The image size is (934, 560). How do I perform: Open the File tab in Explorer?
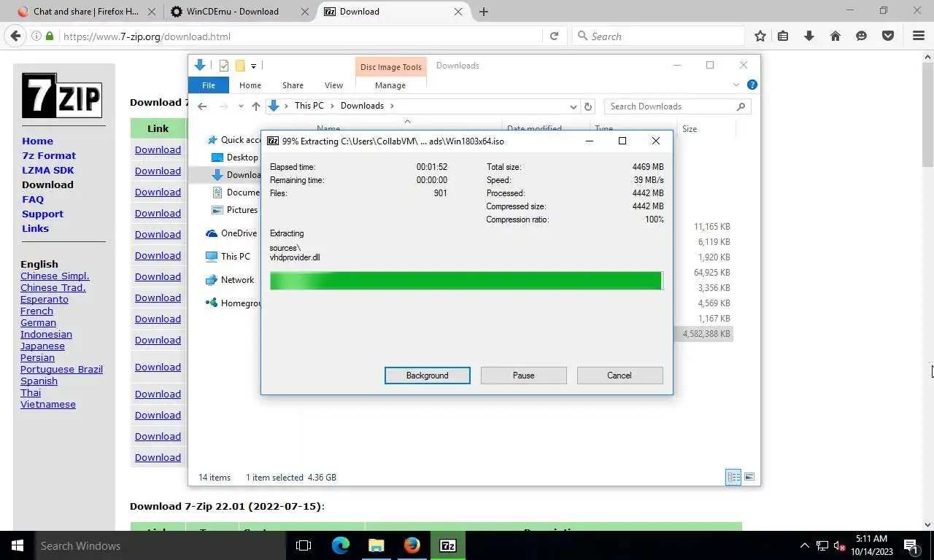[209, 85]
